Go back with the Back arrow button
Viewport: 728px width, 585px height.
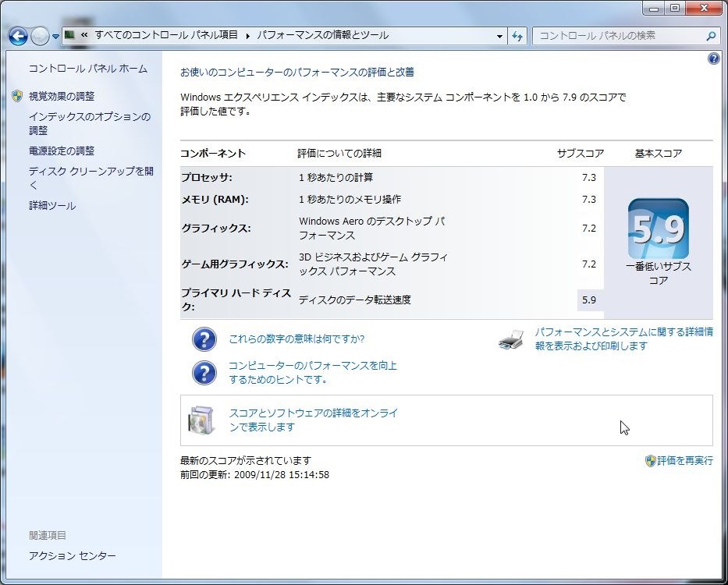(18, 36)
